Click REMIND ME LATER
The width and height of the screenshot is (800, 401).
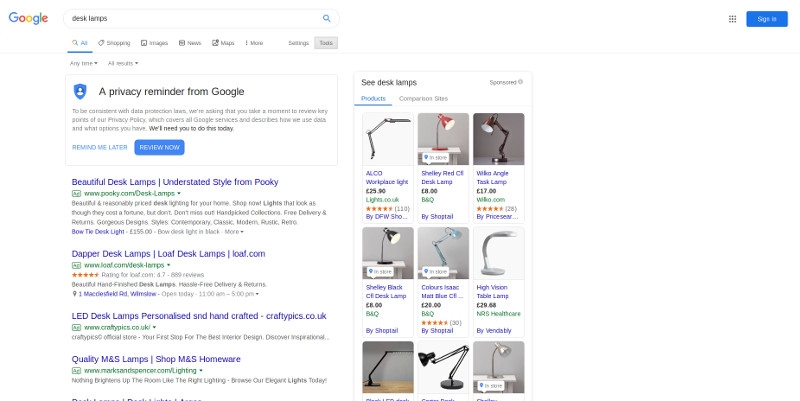[99, 147]
